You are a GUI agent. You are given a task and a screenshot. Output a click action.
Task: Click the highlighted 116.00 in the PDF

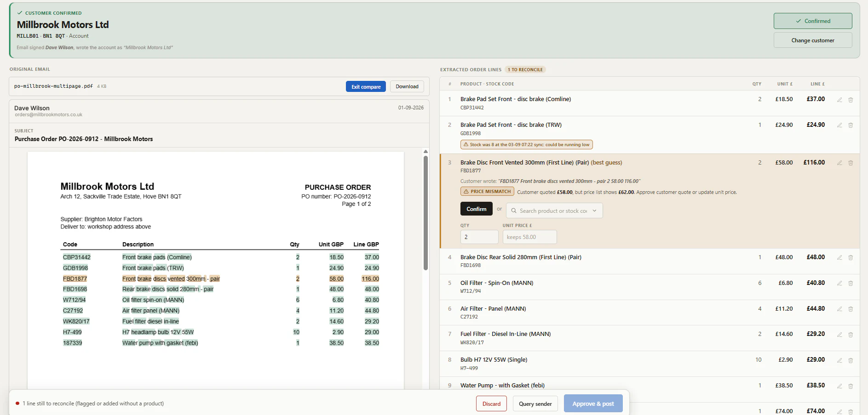tap(370, 279)
